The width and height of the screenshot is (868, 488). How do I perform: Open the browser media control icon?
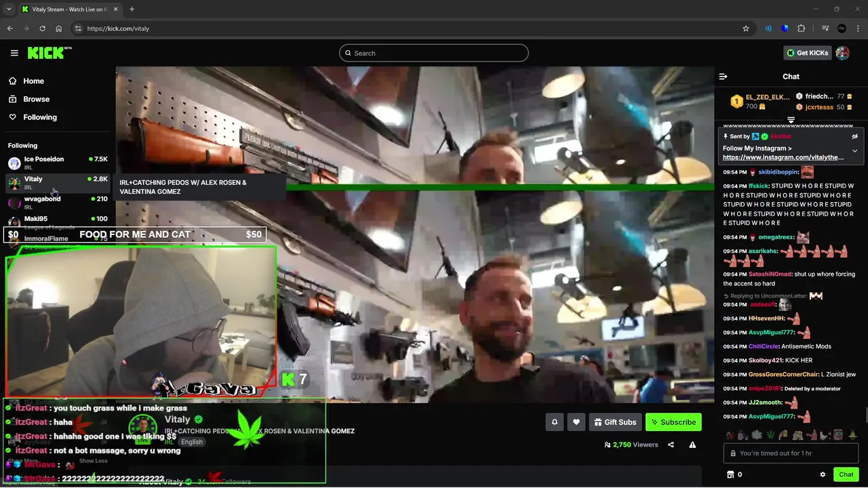coord(825,28)
